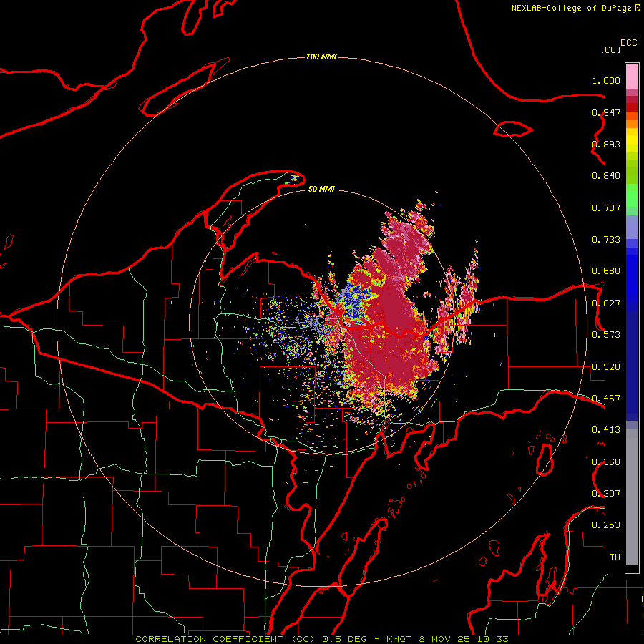This screenshot has width=644, height=644.
Task: Click the 0.253 scale value
Action: tap(606, 525)
